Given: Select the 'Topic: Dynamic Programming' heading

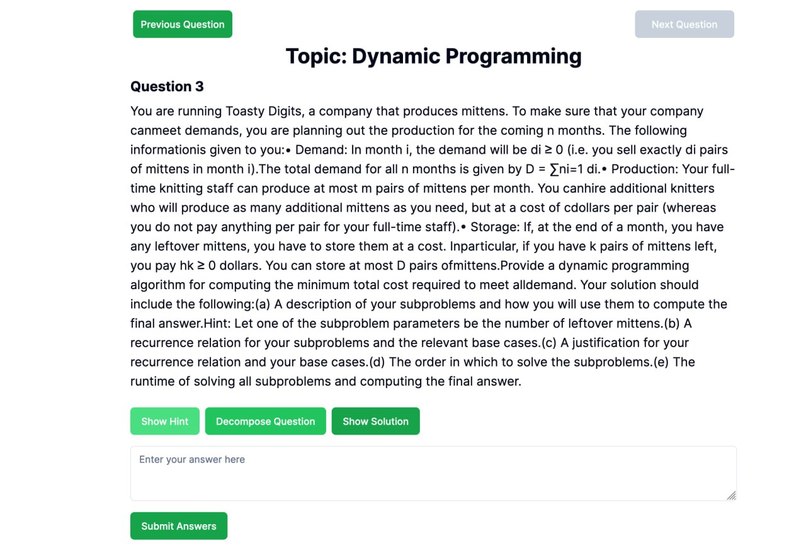Looking at the screenshot, I should 433,56.
